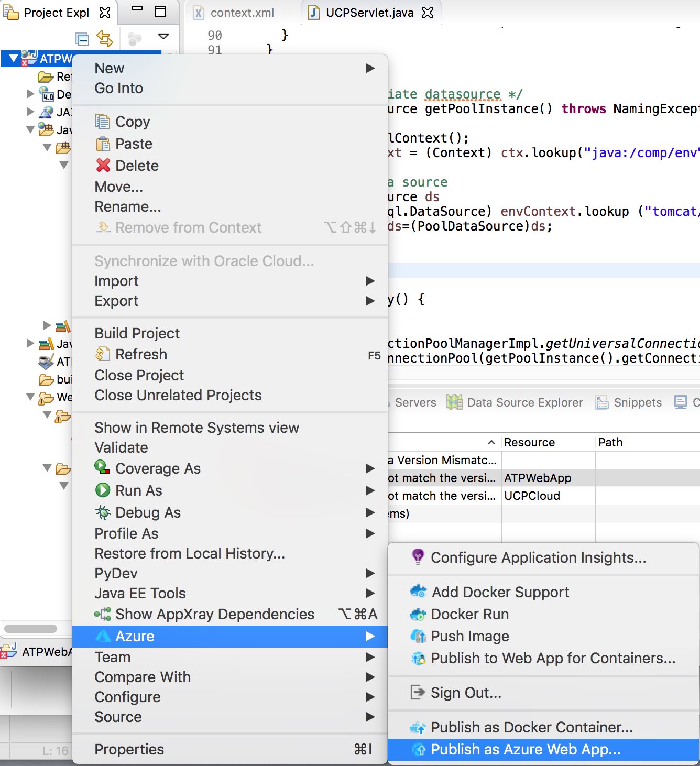700x766 pixels.
Task: Refresh the project via Refresh item
Action: click(x=141, y=354)
